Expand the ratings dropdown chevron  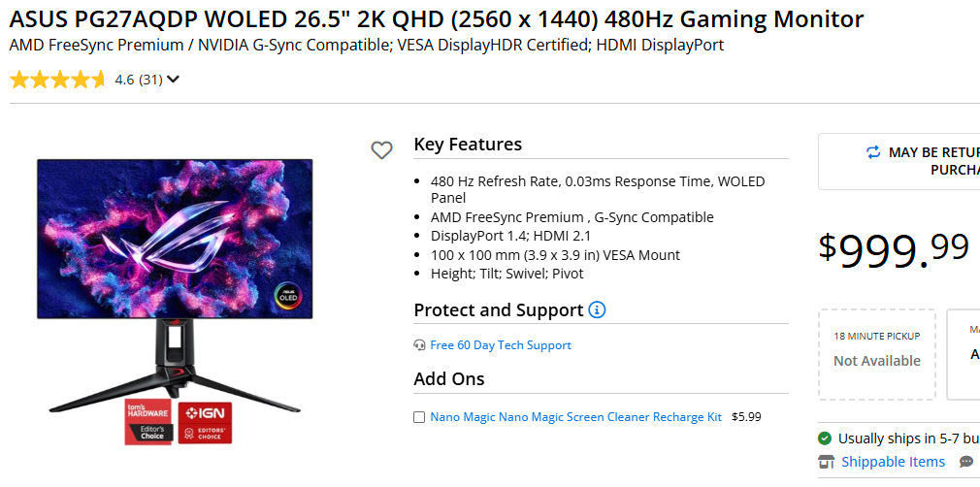pyautogui.click(x=174, y=80)
